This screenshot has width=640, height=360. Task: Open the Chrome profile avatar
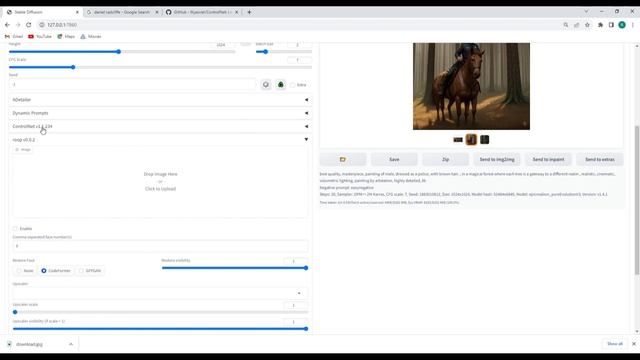coord(622,25)
